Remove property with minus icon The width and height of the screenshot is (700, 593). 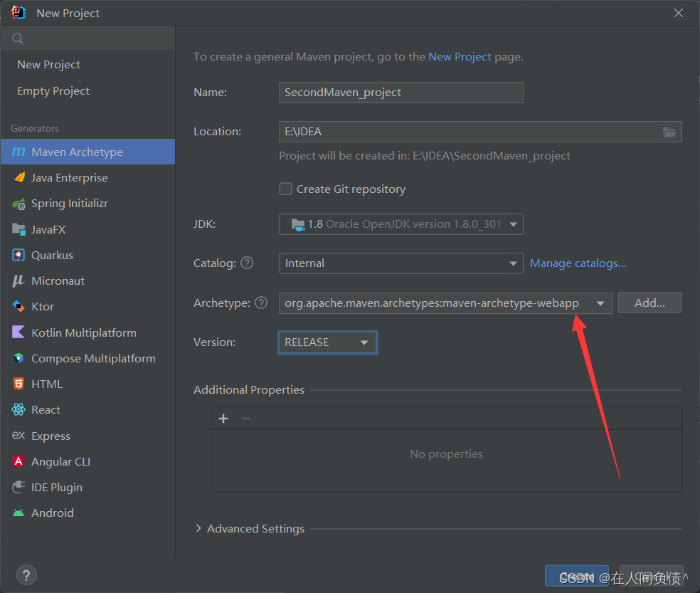pos(246,419)
